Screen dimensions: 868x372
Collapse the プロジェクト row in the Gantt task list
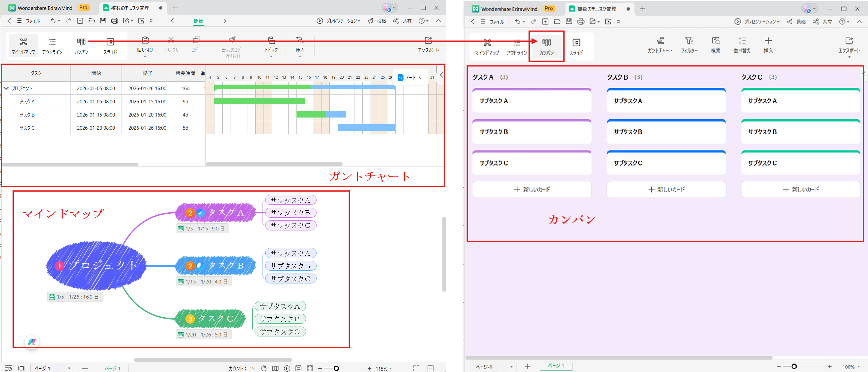tap(6, 88)
